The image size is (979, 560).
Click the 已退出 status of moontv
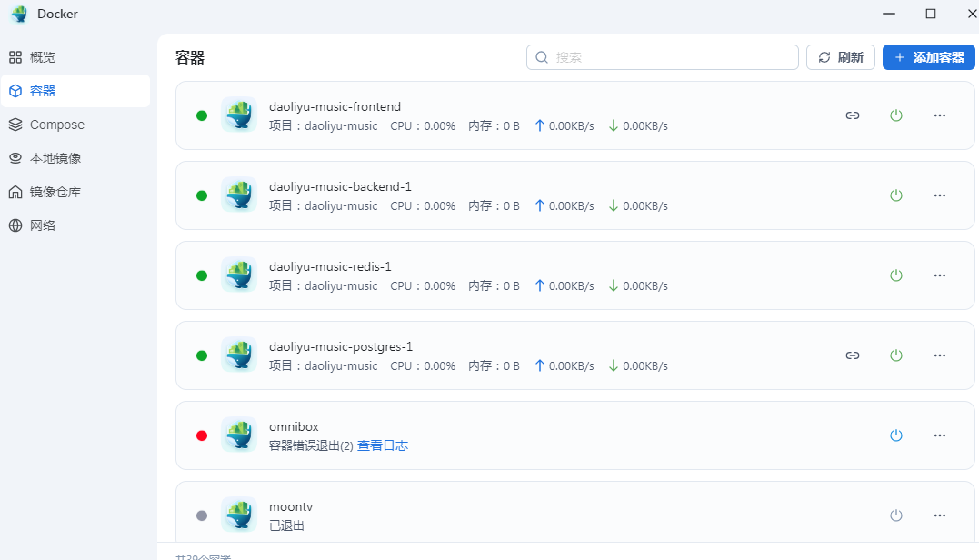tap(286, 525)
